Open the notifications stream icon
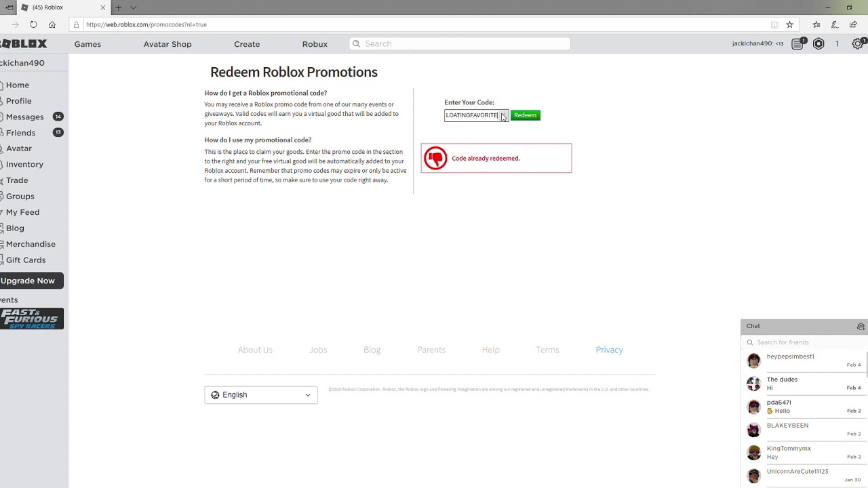Viewport: 868px width, 488px height. tap(798, 44)
